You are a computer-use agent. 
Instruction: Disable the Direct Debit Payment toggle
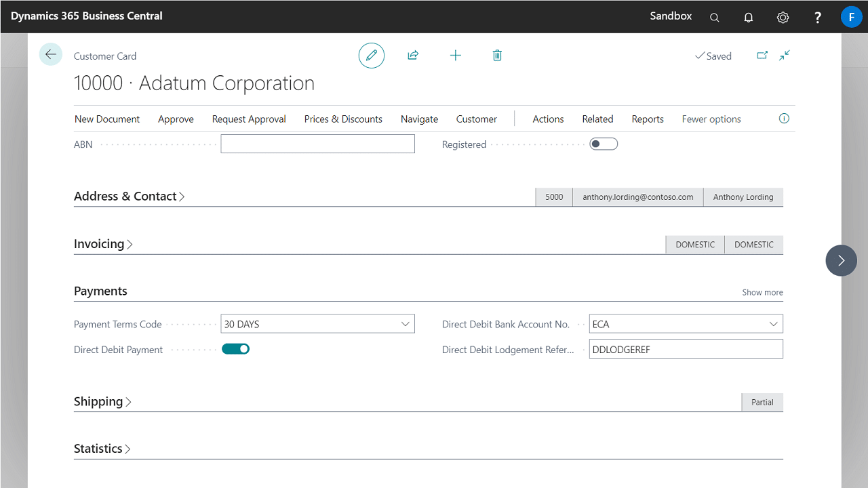235,349
